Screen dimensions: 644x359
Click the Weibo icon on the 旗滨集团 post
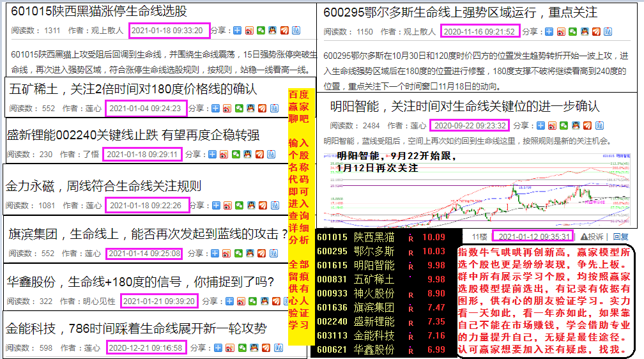227,254
